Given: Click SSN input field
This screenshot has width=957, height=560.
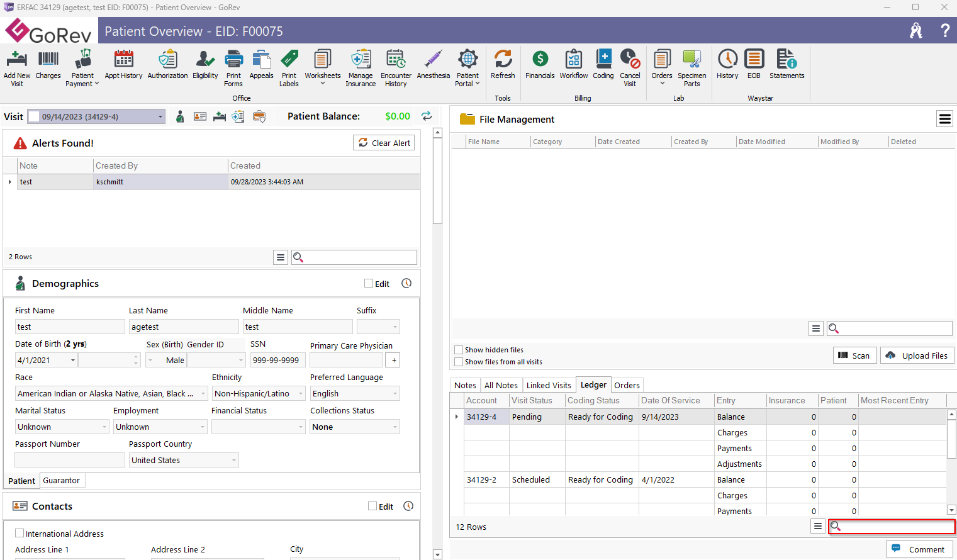Looking at the screenshot, I should [x=277, y=360].
